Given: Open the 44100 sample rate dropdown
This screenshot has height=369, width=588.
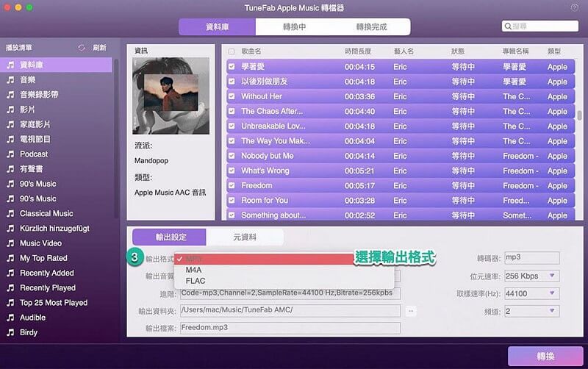Looking at the screenshot, I should pyautogui.click(x=531, y=293).
